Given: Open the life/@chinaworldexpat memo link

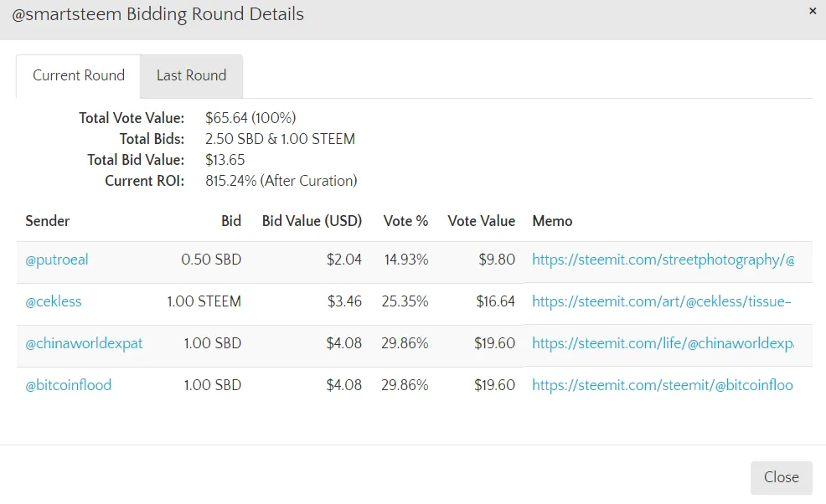Looking at the screenshot, I should (x=663, y=343).
